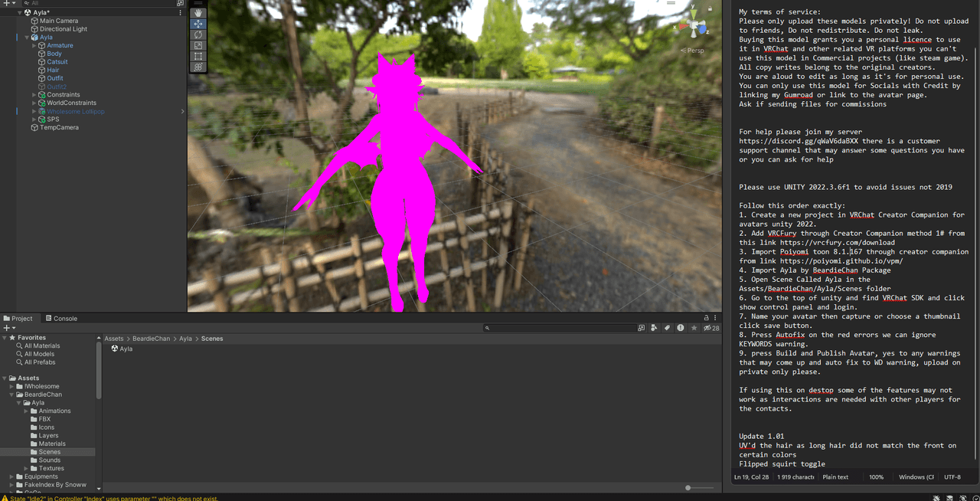Collapse the Assets root folder
Viewport: 980px width, 501px height.
click(x=5, y=378)
